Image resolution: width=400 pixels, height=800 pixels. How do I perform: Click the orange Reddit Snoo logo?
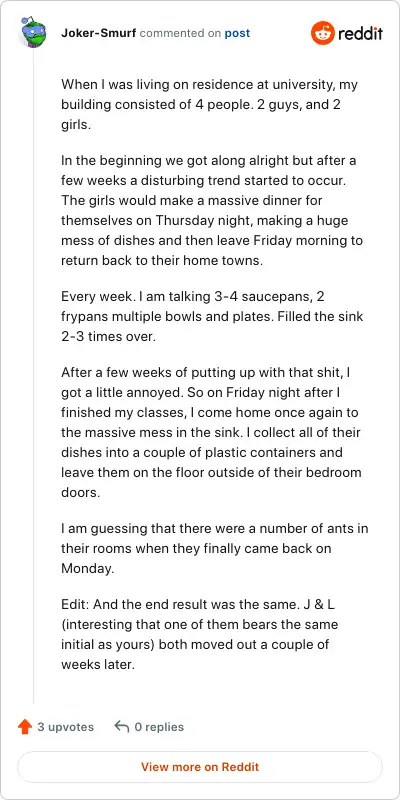tap(322, 33)
